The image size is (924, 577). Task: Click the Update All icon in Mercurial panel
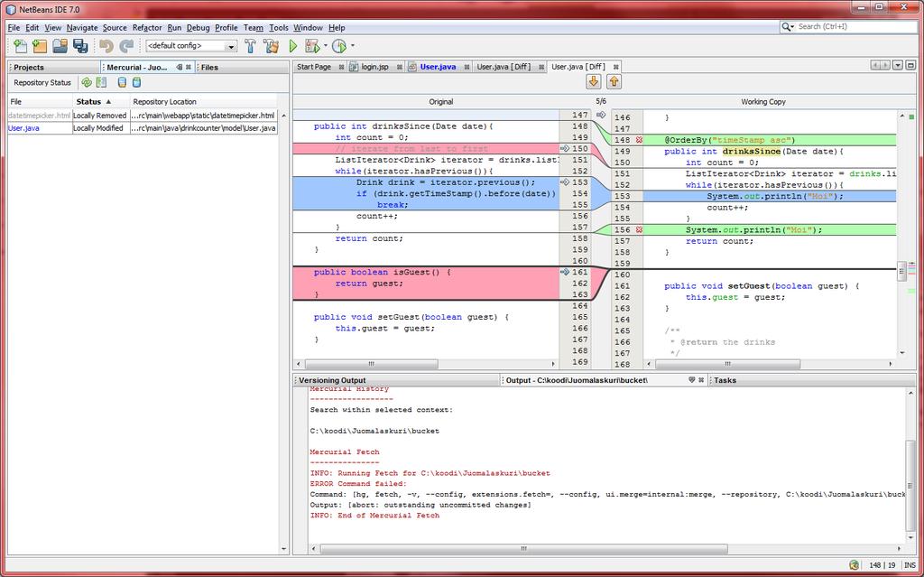tap(122, 82)
